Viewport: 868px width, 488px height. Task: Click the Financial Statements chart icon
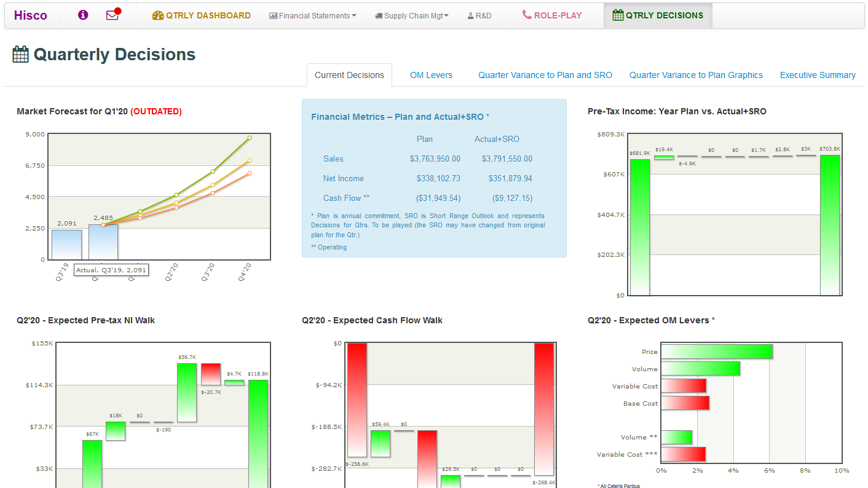tap(274, 16)
